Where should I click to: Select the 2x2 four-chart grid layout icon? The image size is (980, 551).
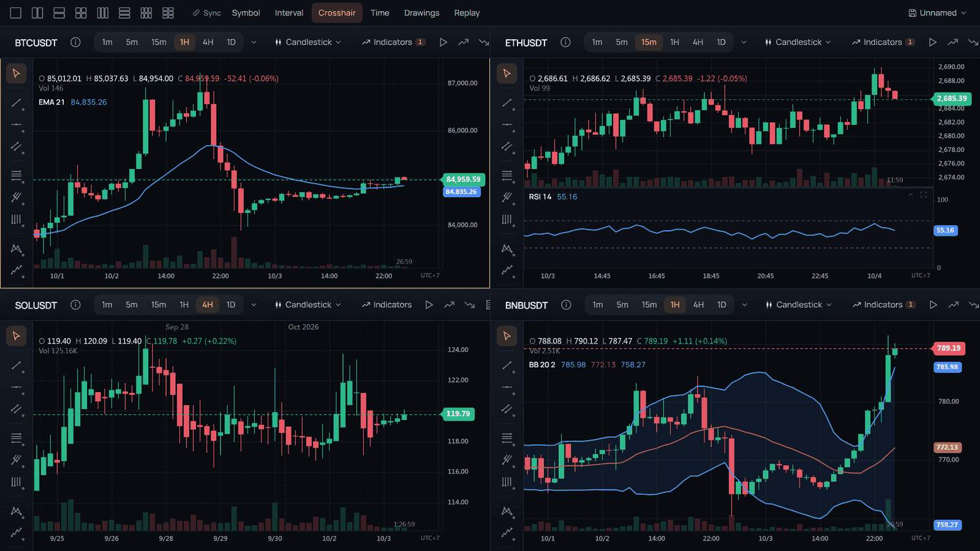(81, 13)
